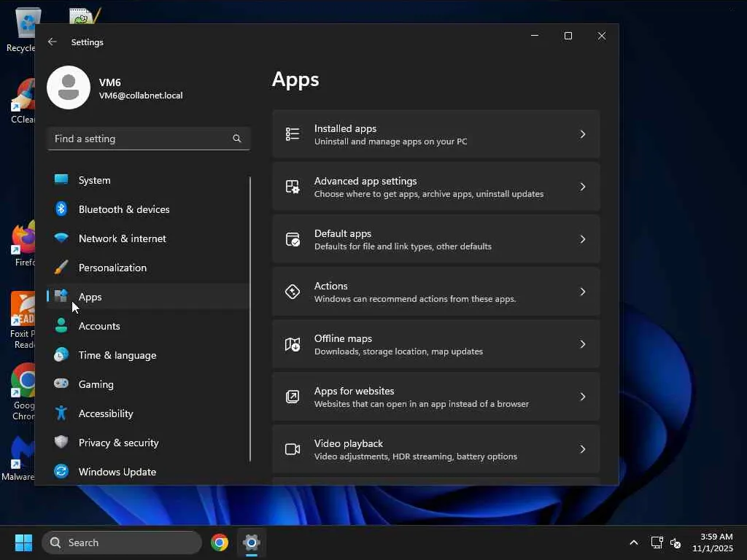Click the Network & internet Wi-Fi icon

(x=61, y=238)
